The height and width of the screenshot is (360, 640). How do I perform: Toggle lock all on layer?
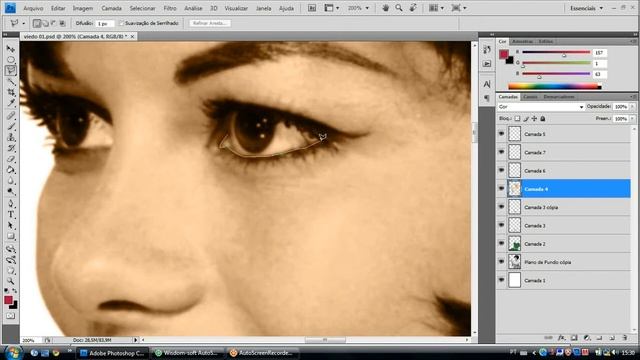coord(542,119)
